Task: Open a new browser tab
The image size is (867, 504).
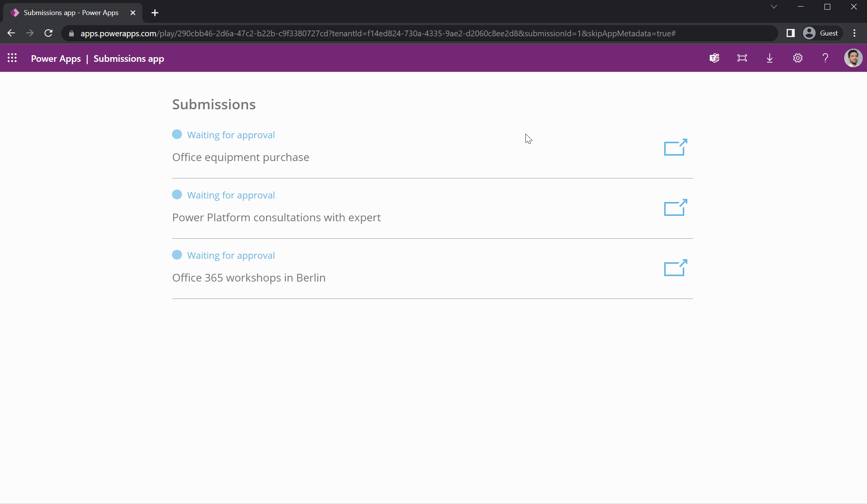Action: [155, 13]
